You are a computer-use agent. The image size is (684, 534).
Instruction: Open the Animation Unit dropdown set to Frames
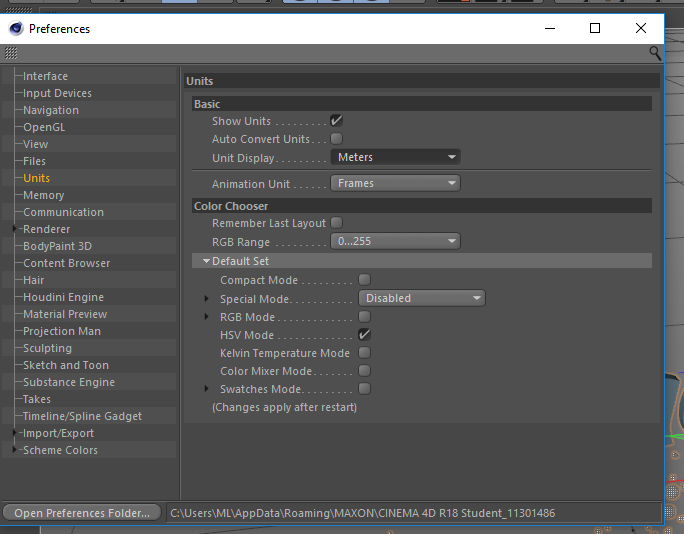click(x=396, y=183)
